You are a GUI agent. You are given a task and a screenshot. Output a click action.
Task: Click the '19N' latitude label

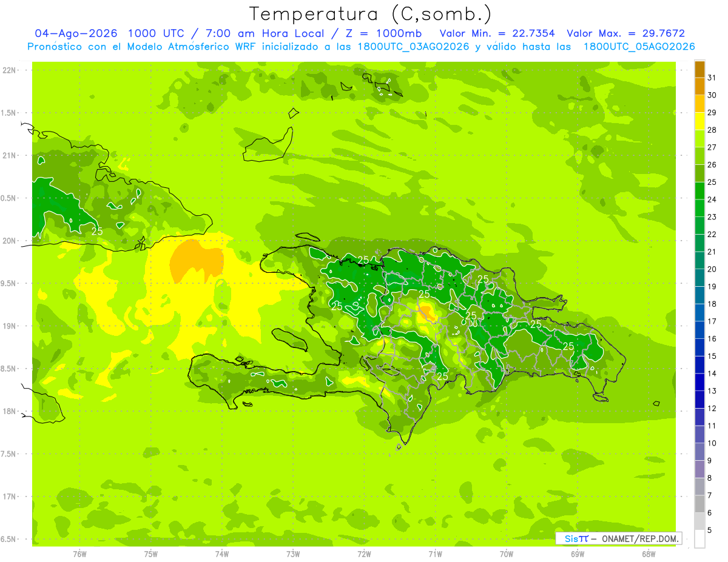(x=9, y=326)
